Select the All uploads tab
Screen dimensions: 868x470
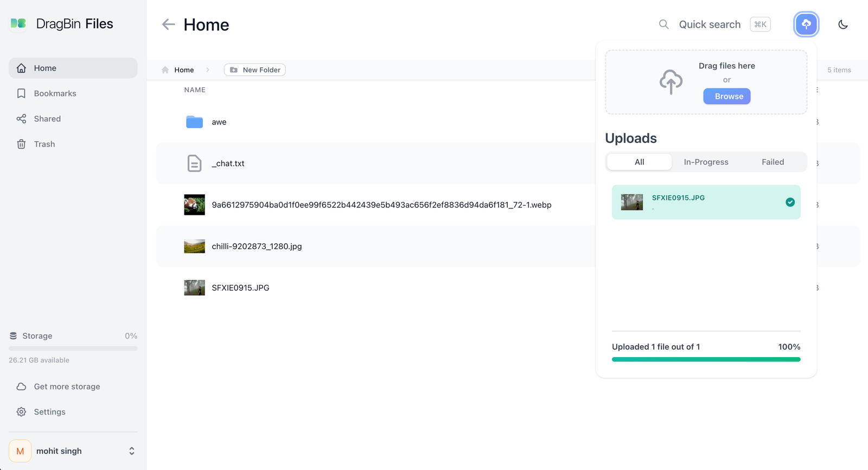coord(639,162)
